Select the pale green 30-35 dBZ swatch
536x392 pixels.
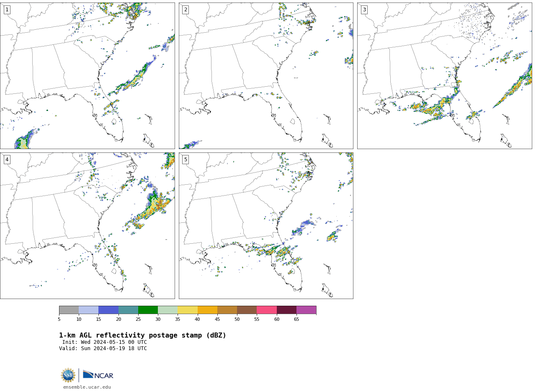[167, 310]
